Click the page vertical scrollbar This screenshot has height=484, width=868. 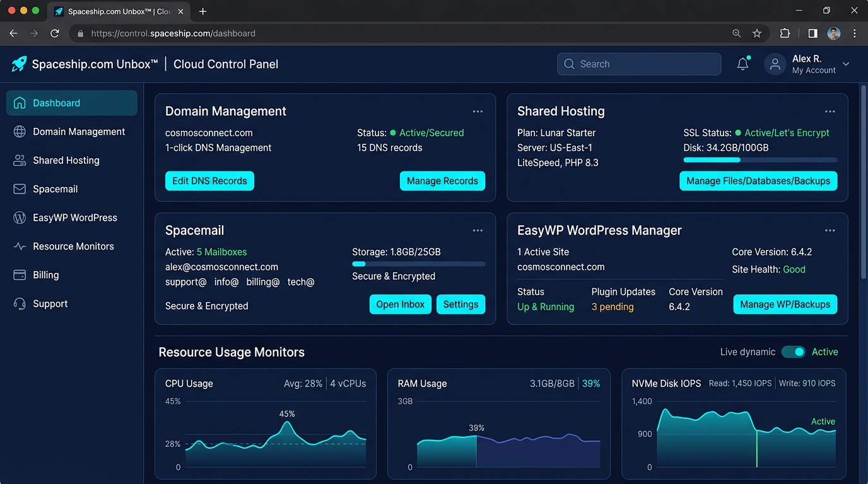click(x=864, y=183)
